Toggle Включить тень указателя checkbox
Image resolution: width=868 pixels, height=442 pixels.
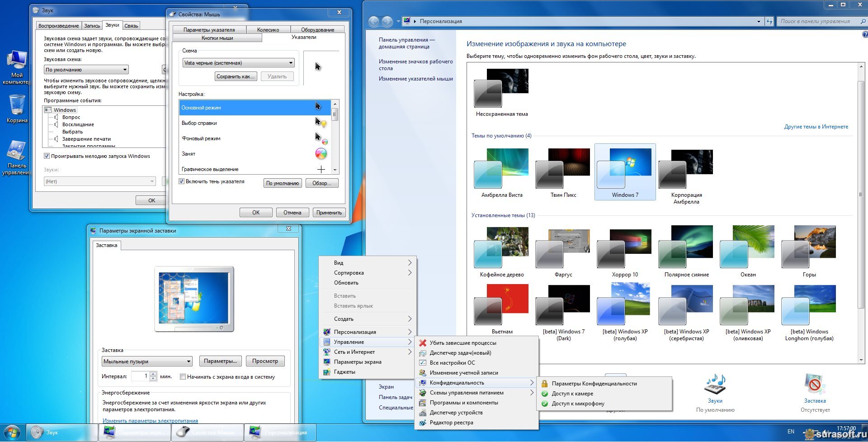[x=182, y=181]
